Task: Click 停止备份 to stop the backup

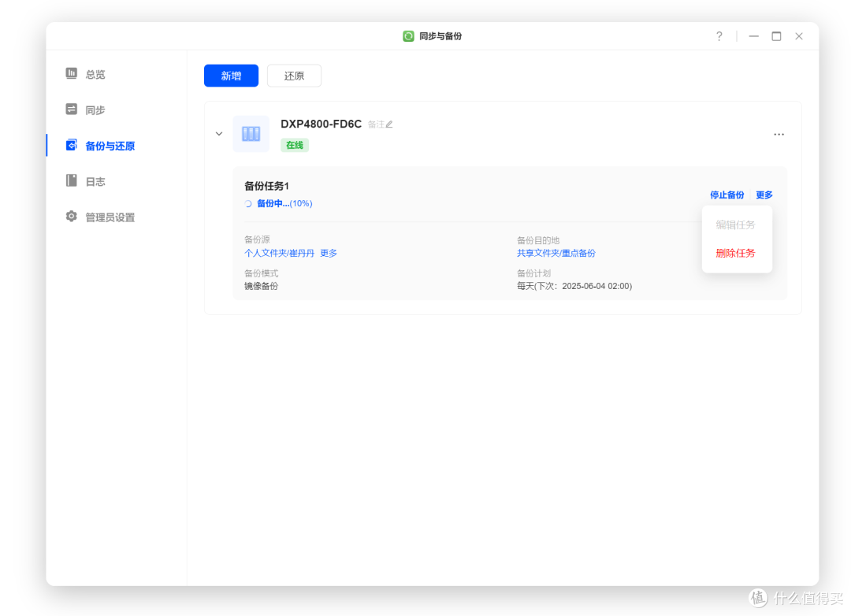Action: [727, 195]
